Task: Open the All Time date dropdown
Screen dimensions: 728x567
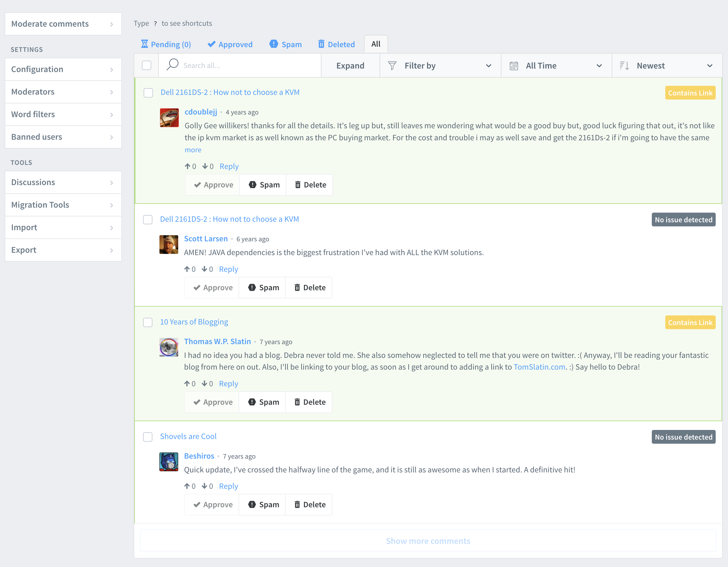Action: pyautogui.click(x=556, y=66)
